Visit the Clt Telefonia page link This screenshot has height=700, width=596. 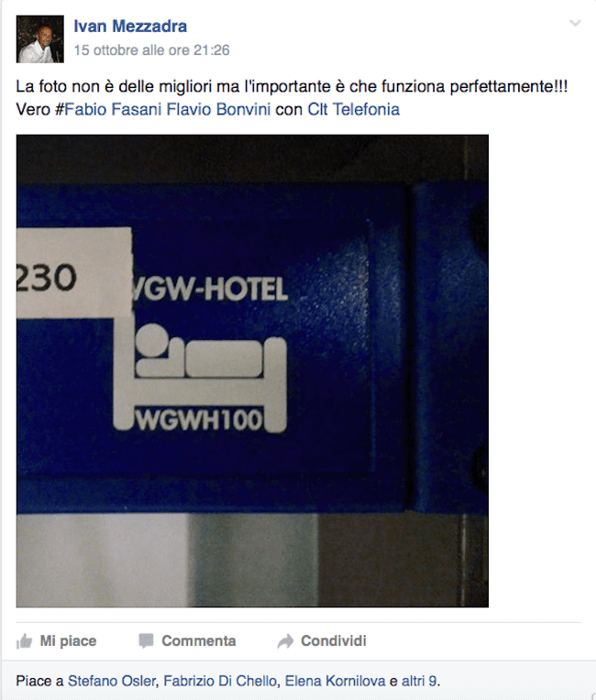353,109
